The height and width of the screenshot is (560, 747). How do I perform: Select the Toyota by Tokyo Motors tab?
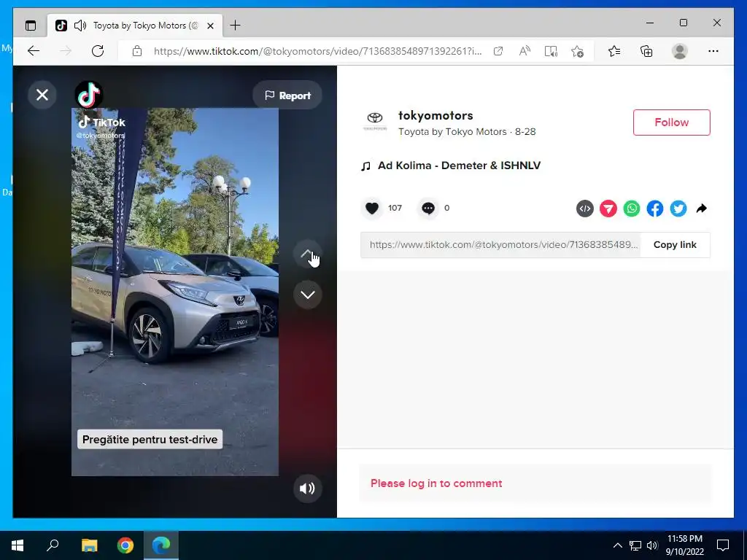[135, 26]
